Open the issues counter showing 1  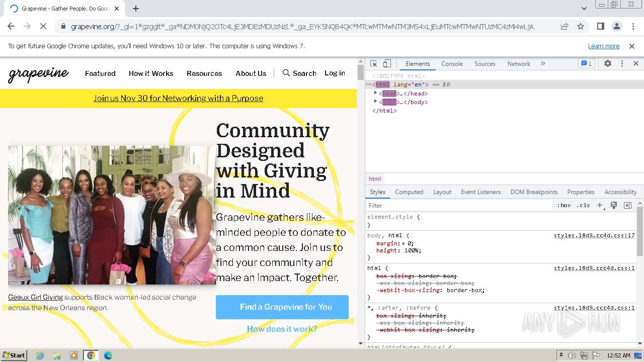[587, 63]
